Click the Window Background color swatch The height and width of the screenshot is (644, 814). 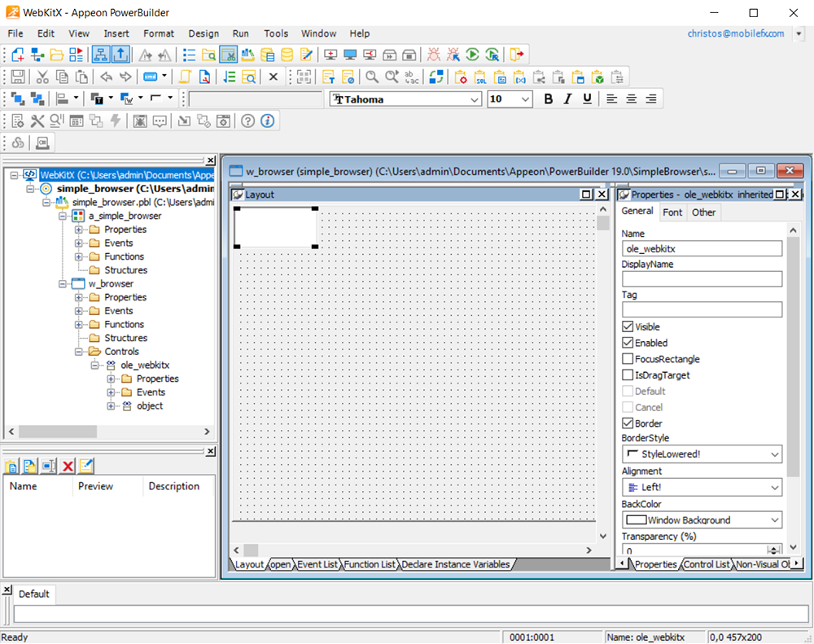coord(637,520)
